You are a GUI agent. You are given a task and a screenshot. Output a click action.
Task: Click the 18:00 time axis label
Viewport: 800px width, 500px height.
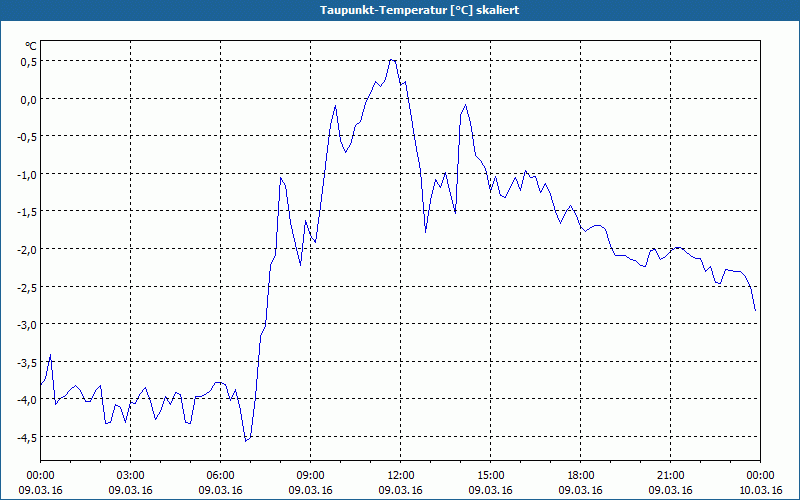click(x=581, y=476)
